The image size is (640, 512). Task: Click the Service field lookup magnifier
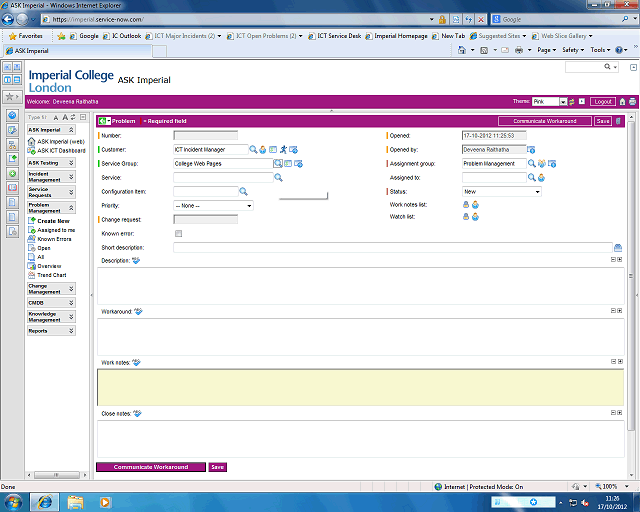(x=278, y=177)
